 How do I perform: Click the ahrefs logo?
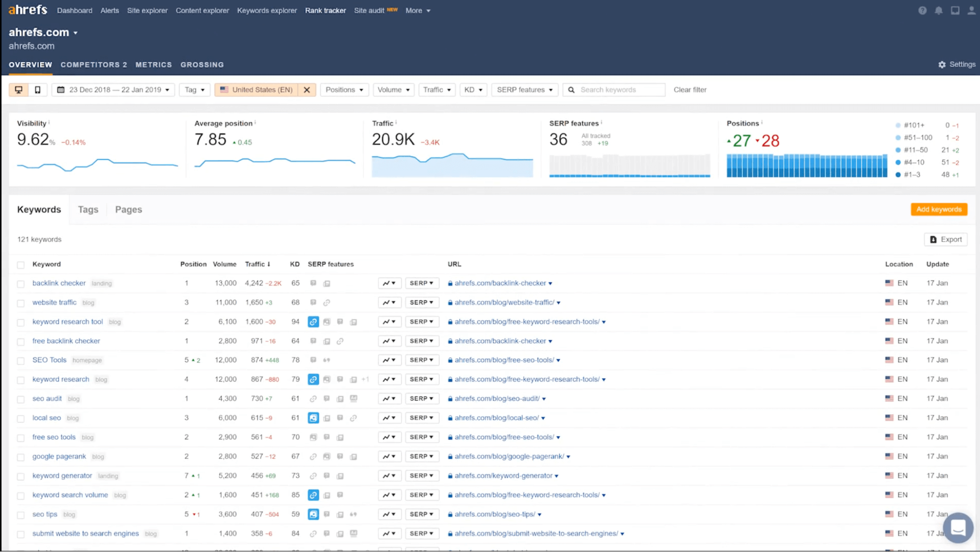28,10
